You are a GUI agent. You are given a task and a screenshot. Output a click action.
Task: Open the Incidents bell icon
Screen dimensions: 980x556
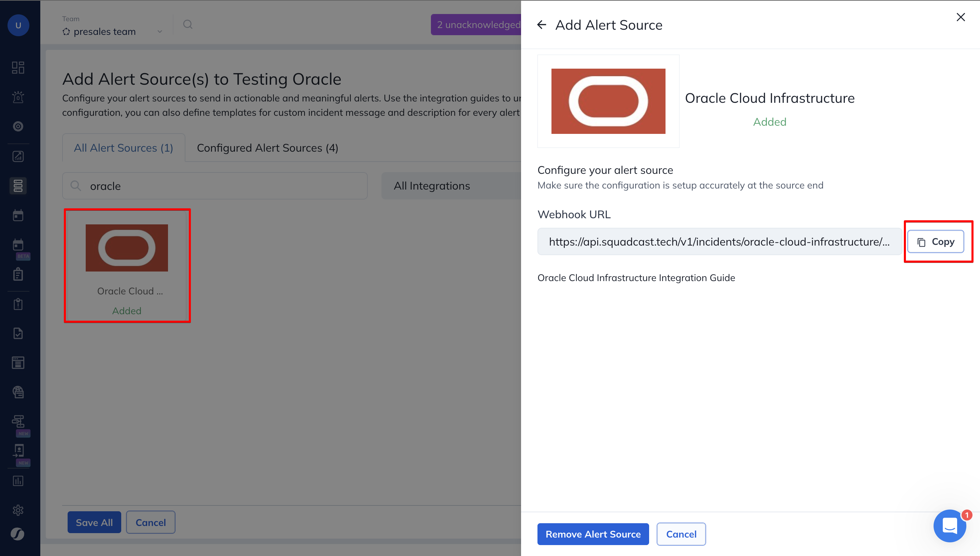pyautogui.click(x=18, y=97)
